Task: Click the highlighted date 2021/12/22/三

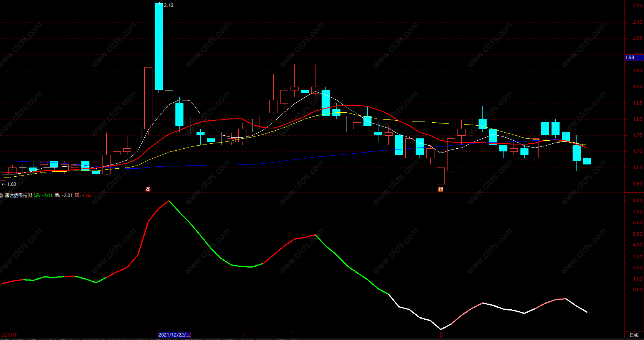Action: (175, 335)
